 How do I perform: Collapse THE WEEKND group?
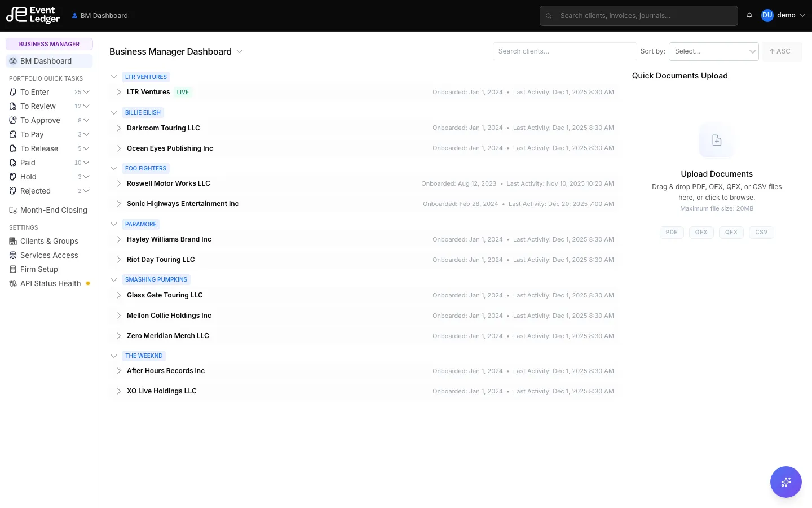pos(114,356)
